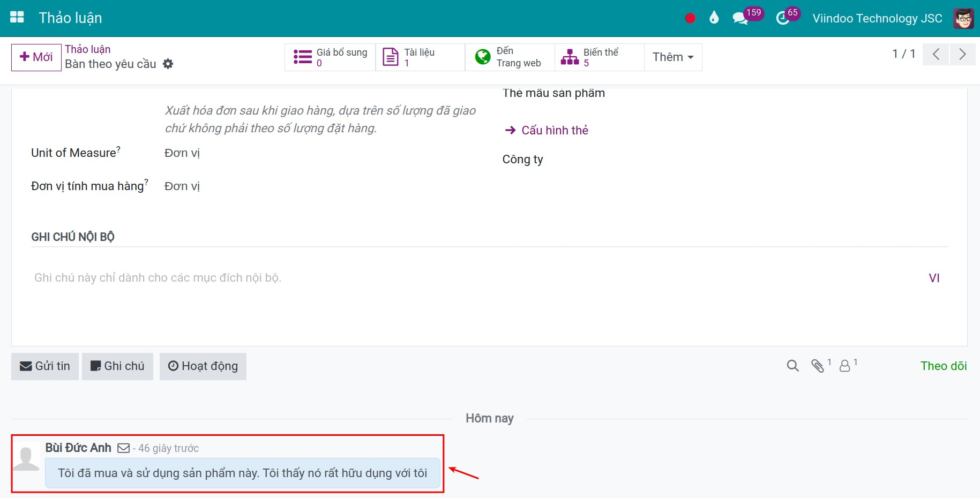Click Bùi Đức Anh author name
The width and height of the screenshot is (980, 498).
78,448
